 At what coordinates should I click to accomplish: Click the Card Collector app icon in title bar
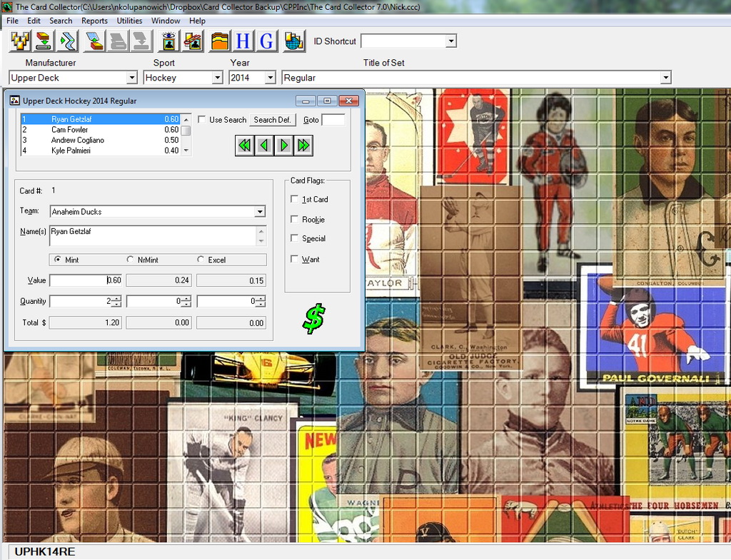click(7, 6)
